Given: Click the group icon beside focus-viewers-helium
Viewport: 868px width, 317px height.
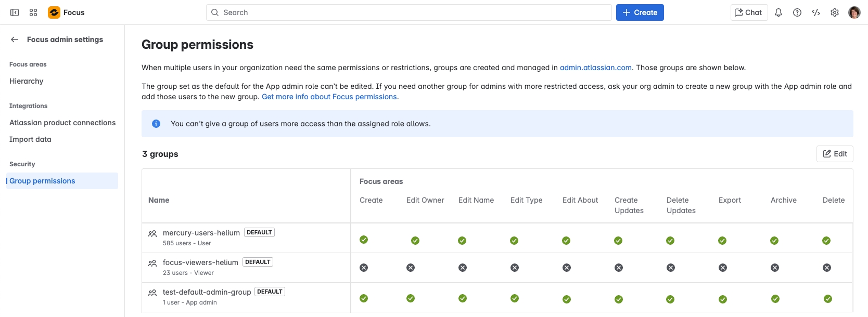Looking at the screenshot, I should [x=152, y=263].
